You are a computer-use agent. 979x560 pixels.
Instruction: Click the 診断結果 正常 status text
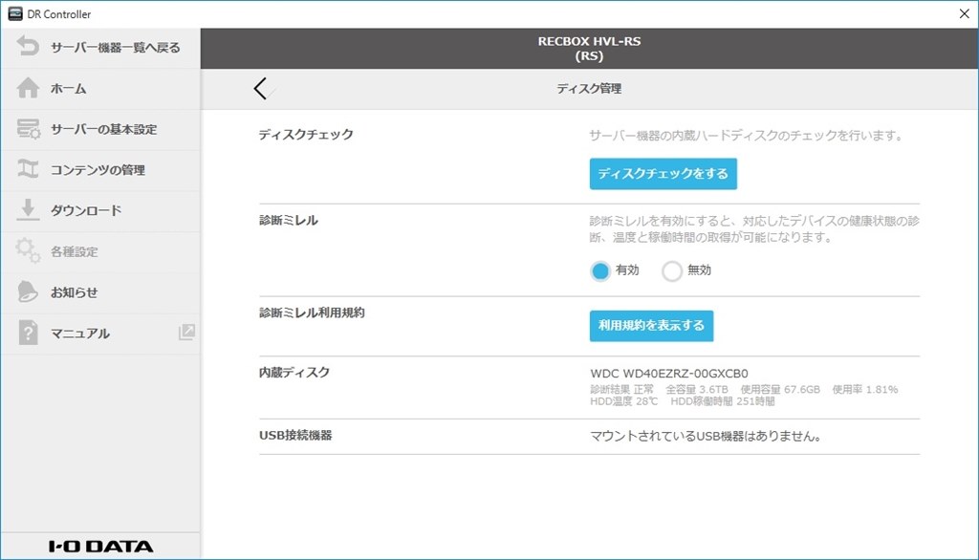pyautogui.click(x=621, y=389)
